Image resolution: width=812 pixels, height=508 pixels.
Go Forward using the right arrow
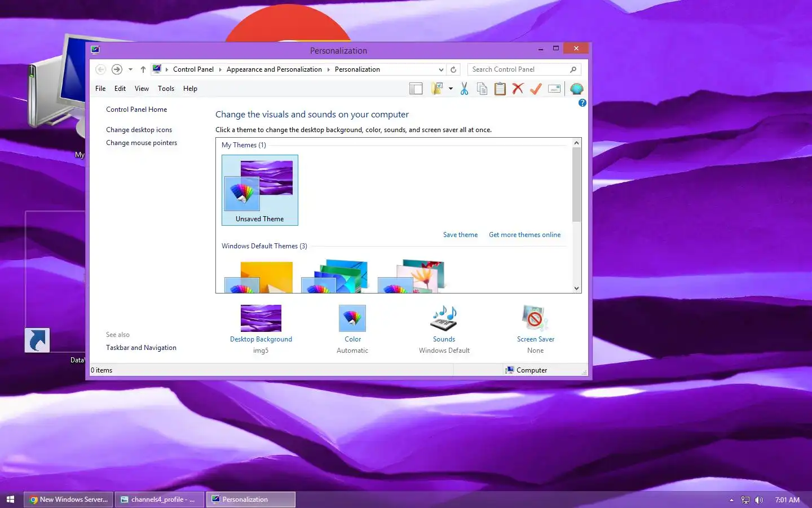coord(117,69)
